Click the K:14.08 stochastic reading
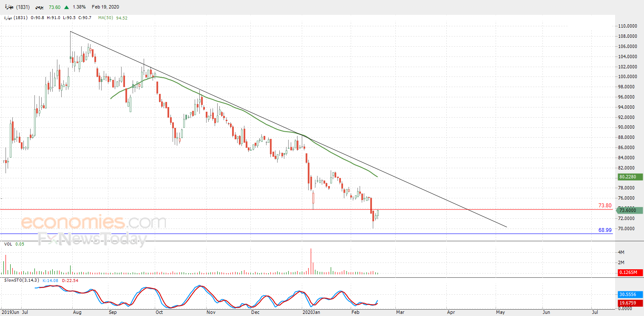The height and width of the screenshot is (316, 644). click(x=51, y=280)
